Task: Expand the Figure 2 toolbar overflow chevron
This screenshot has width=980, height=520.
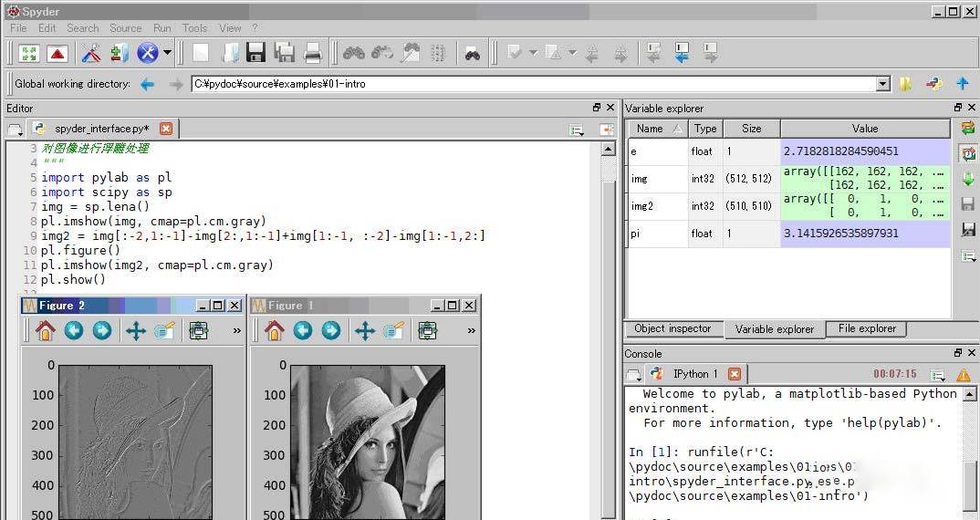Action: (237, 331)
